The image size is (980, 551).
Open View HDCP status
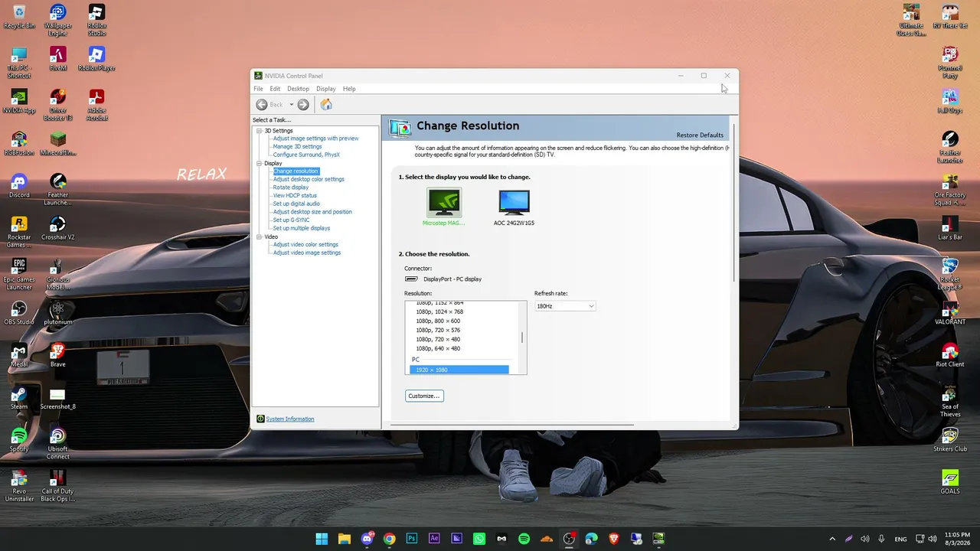[295, 196]
